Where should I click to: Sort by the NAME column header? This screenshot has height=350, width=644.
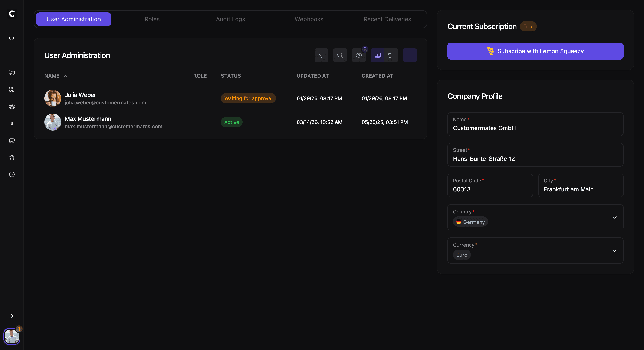[x=52, y=76]
